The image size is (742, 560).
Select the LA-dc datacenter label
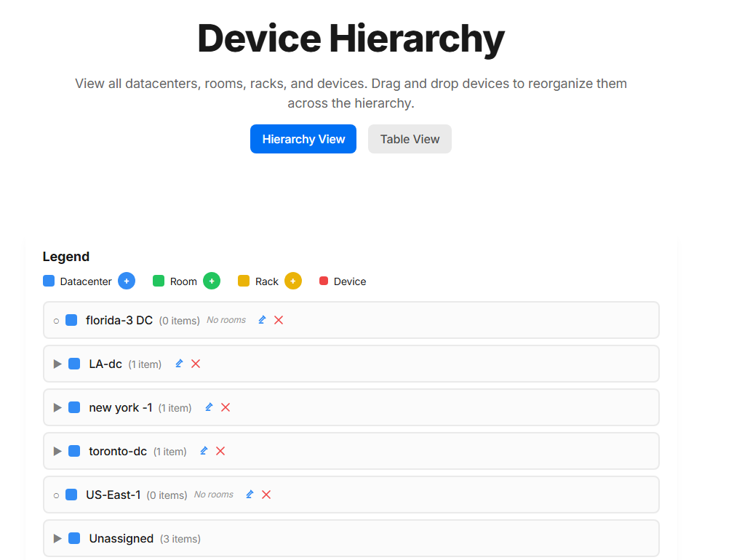tap(105, 364)
